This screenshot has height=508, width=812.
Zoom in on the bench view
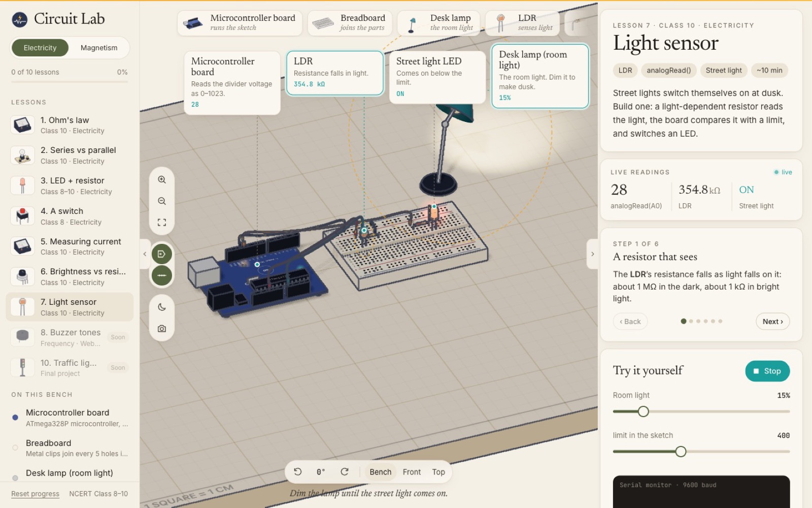point(162,180)
